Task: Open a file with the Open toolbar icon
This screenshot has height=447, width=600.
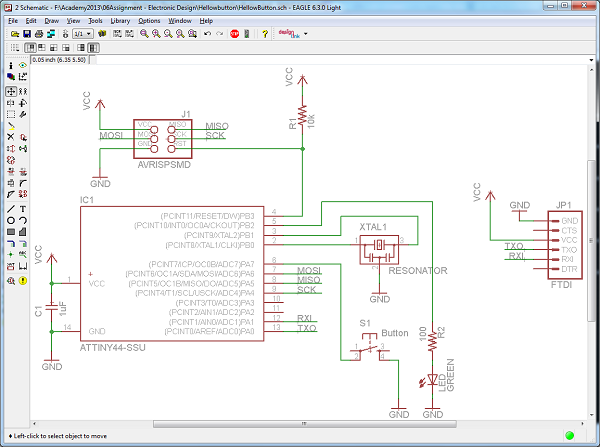Action: [15, 34]
